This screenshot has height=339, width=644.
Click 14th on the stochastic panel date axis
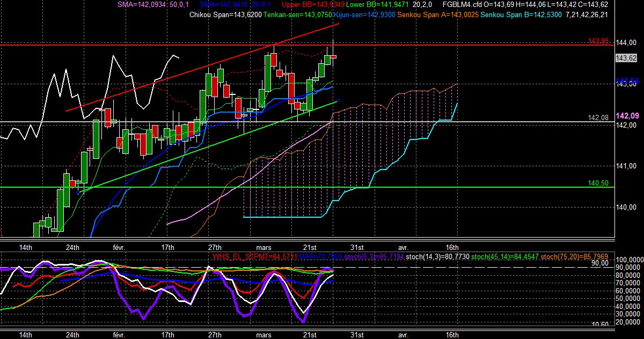(x=25, y=334)
